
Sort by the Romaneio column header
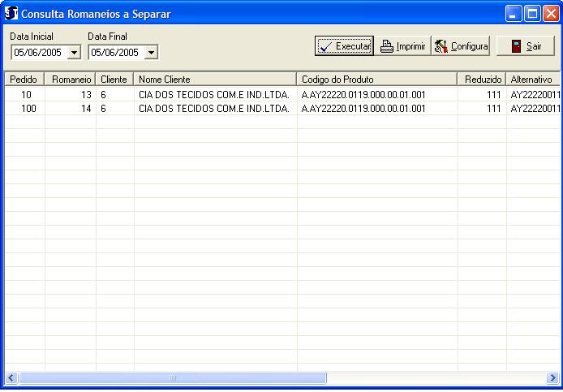point(71,80)
